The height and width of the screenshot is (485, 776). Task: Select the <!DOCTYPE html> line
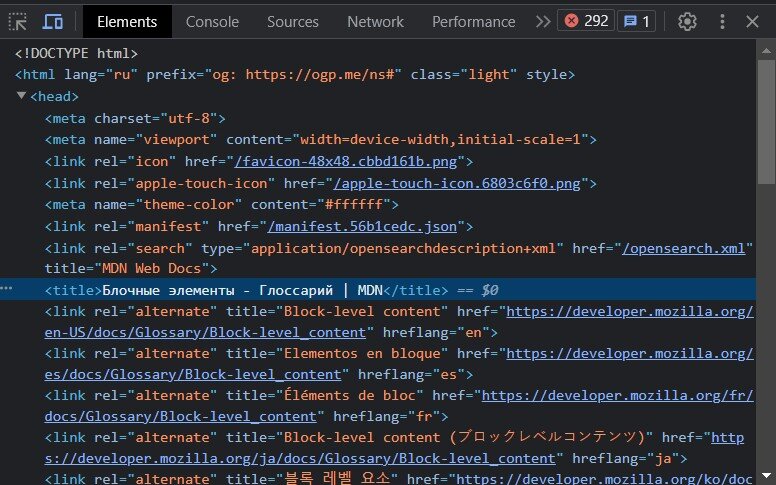[x=76, y=53]
